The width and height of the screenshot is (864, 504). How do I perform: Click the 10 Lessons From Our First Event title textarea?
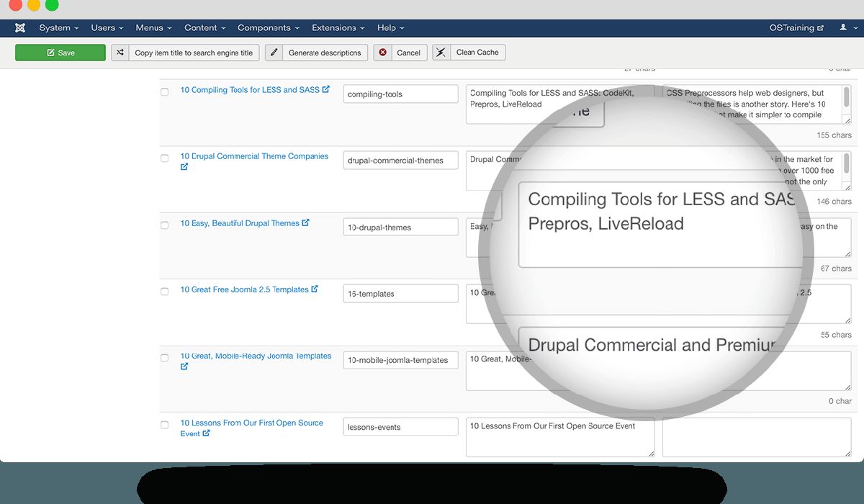(x=560, y=437)
